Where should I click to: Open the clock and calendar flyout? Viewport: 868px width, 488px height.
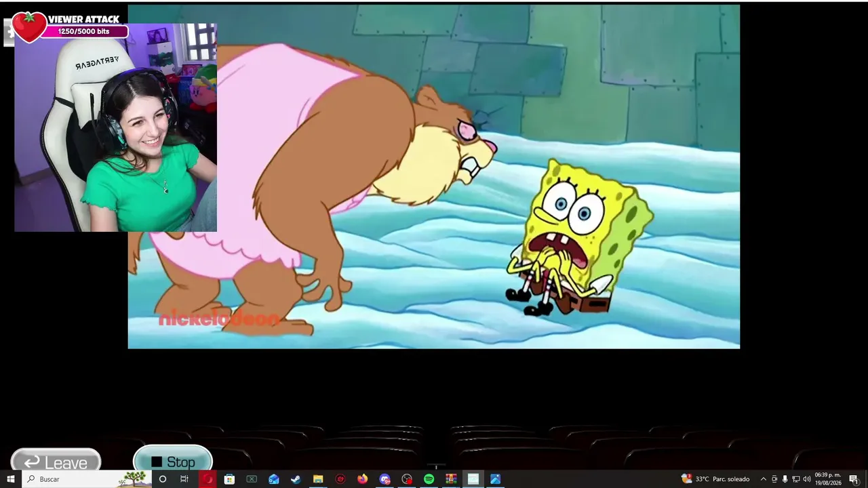tap(827, 479)
